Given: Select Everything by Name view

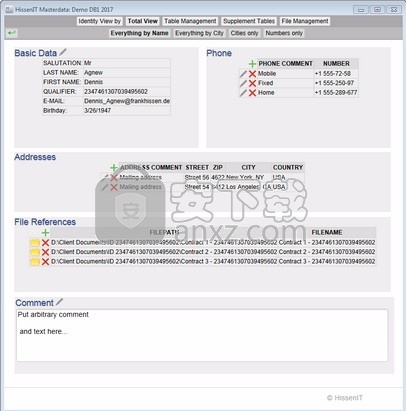Looking at the screenshot, I should (139, 33).
